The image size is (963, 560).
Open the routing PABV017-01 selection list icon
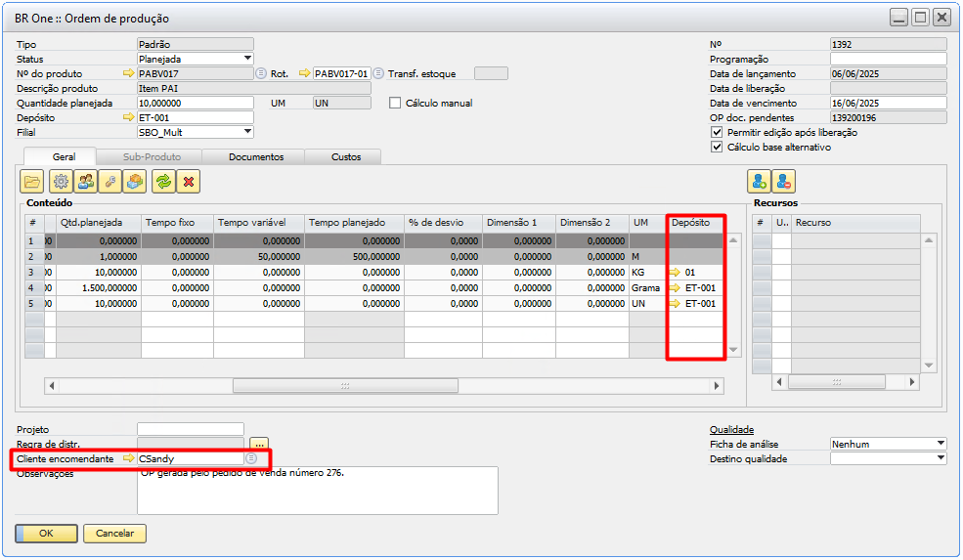pos(378,73)
